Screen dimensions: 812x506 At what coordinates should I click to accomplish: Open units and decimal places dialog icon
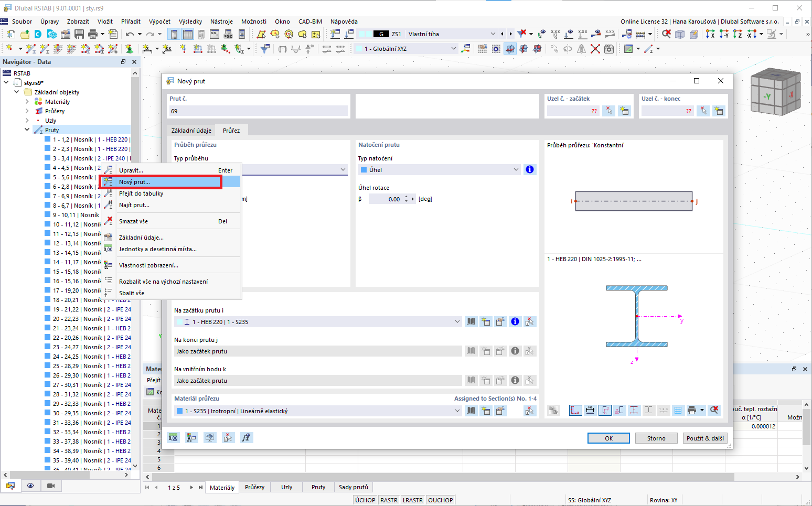pos(173,437)
